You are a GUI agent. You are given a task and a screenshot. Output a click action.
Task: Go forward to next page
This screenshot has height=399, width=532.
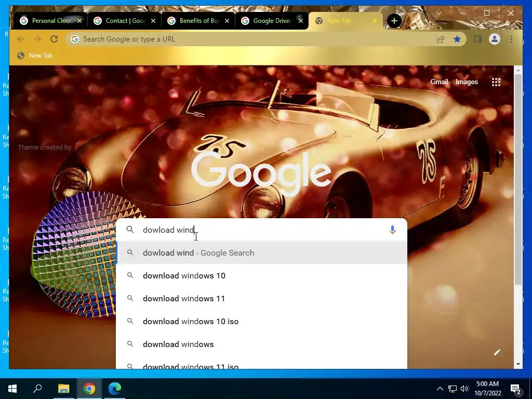pos(37,39)
